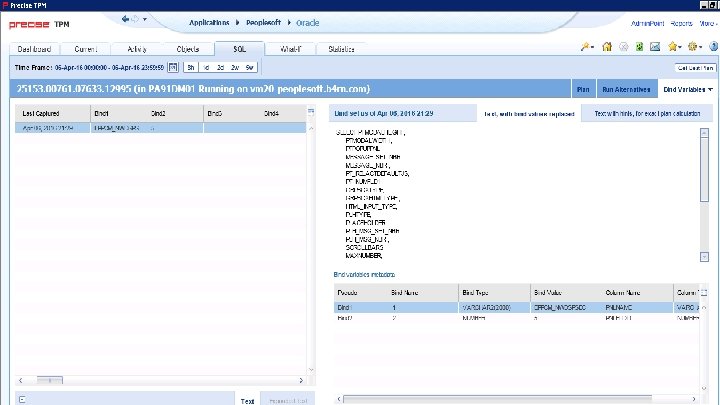The width and height of the screenshot is (720, 405).
Task: Select the Bind1 row in metadata table
Action: click(x=517, y=307)
